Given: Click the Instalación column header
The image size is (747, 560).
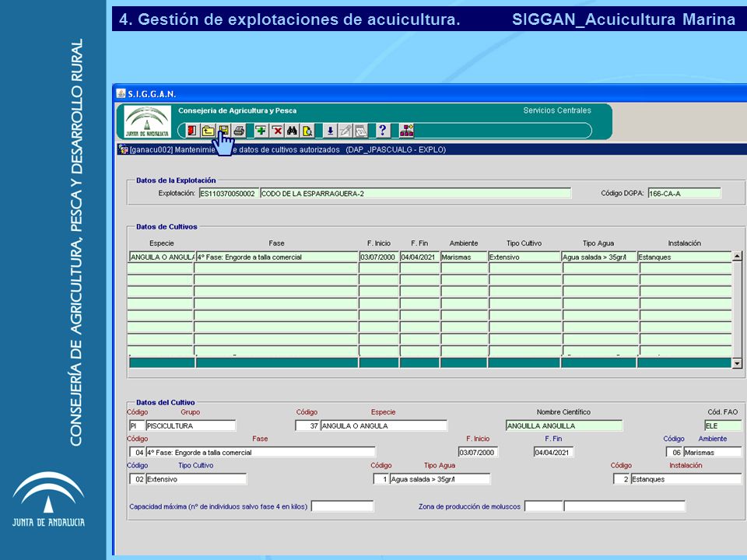Looking at the screenshot, I should [x=685, y=243].
